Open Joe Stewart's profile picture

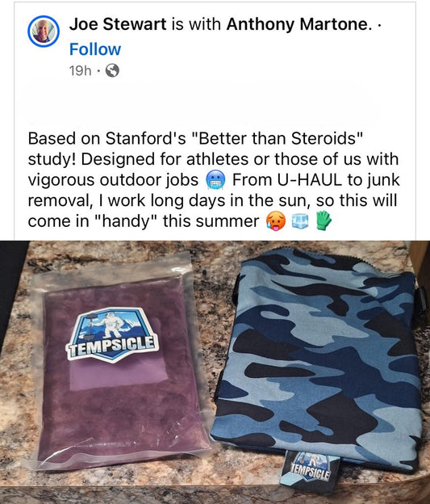click(x=44, y=31)
